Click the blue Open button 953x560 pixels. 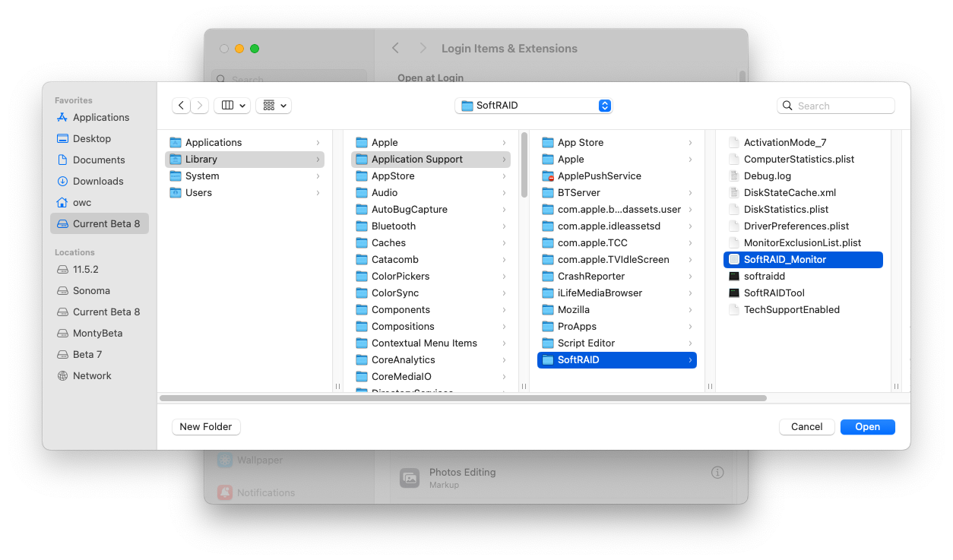(x=867, y=427)
